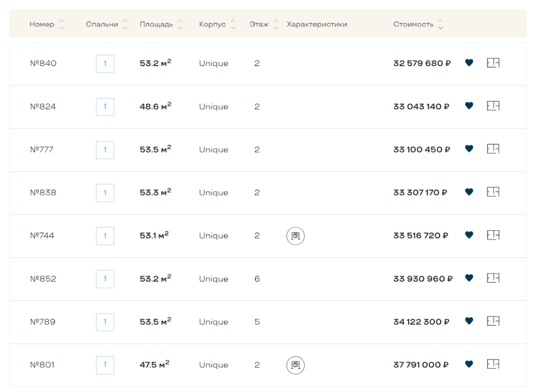Open floor plan icon for №824
Image resolution: width=535 pixels, height=392 pixels.
point(493,106)
